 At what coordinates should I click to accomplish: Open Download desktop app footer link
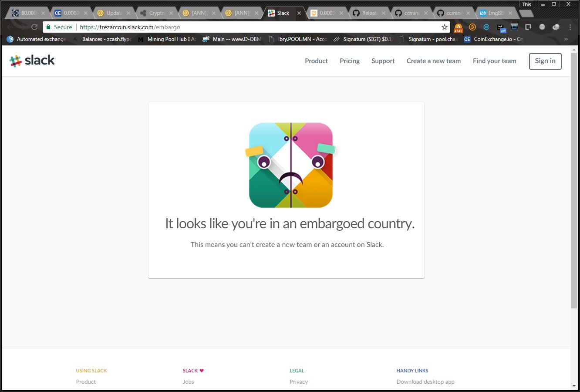(x=425, y=382)
